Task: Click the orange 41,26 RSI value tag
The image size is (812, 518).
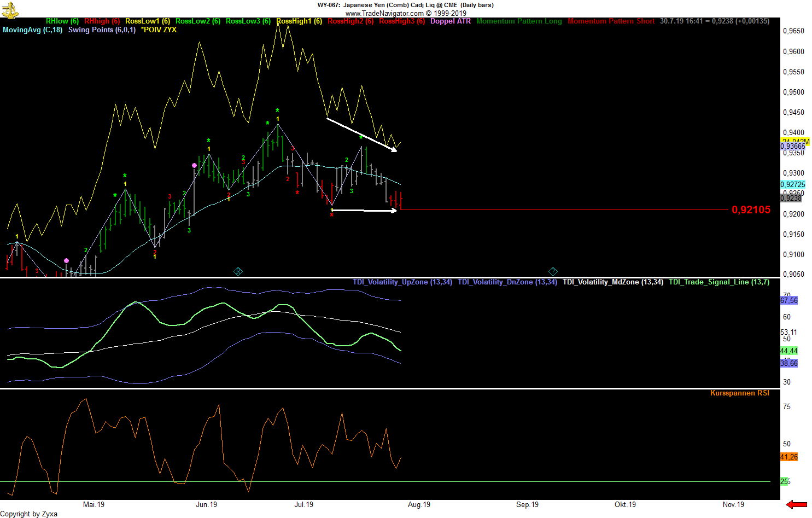Action: pyautogui.click(x=789, y=457)
